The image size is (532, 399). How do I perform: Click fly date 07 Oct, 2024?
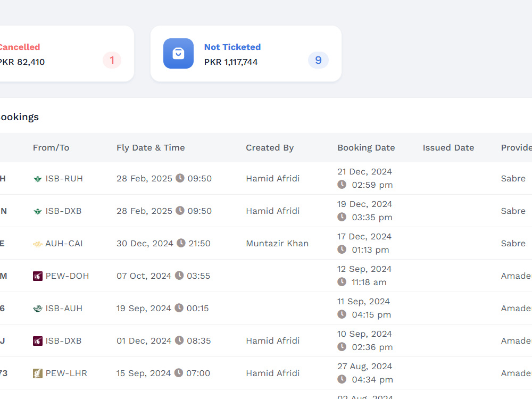pyautogui.click(x=144, y=276)
